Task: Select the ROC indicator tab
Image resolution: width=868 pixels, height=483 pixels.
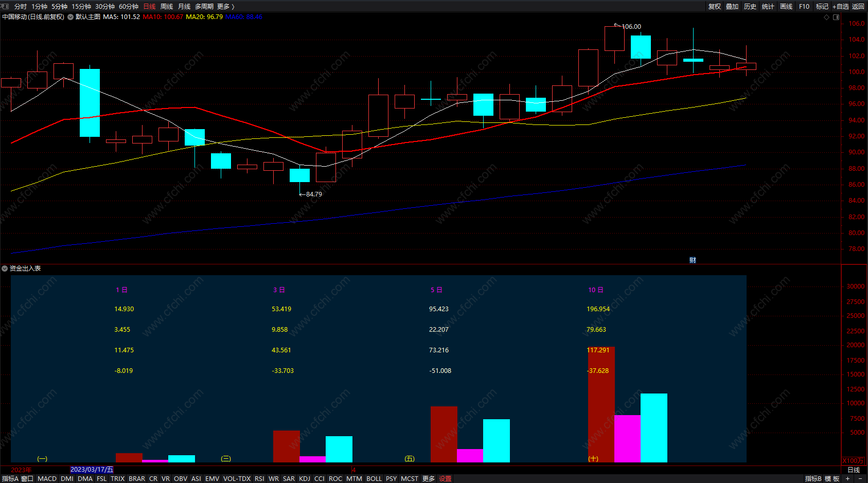Action: (335, 479)
